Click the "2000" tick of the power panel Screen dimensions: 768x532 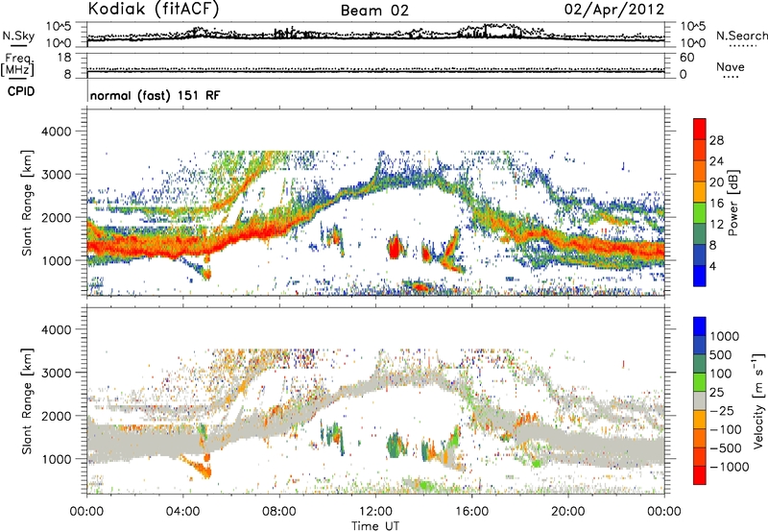pyautogui.click(x=55, y=217)
